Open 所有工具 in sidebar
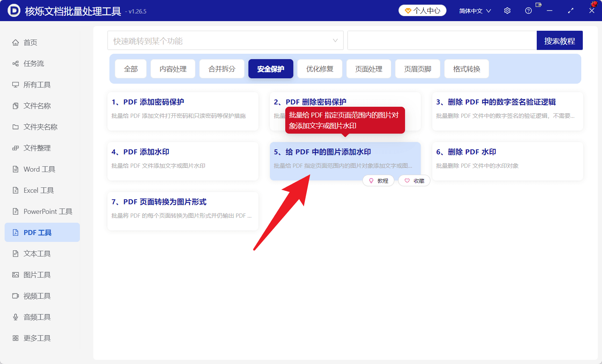 pyautogui.click(x=42, y=84)
